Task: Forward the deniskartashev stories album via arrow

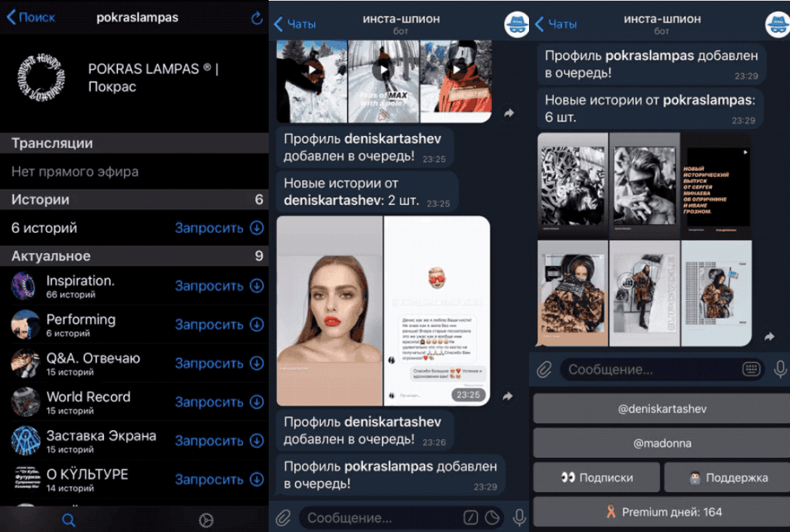Action: coord(508,396)
